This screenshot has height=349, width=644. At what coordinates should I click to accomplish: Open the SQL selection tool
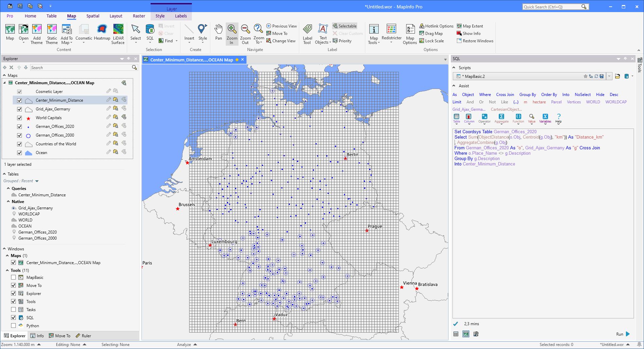click(150, 34)
